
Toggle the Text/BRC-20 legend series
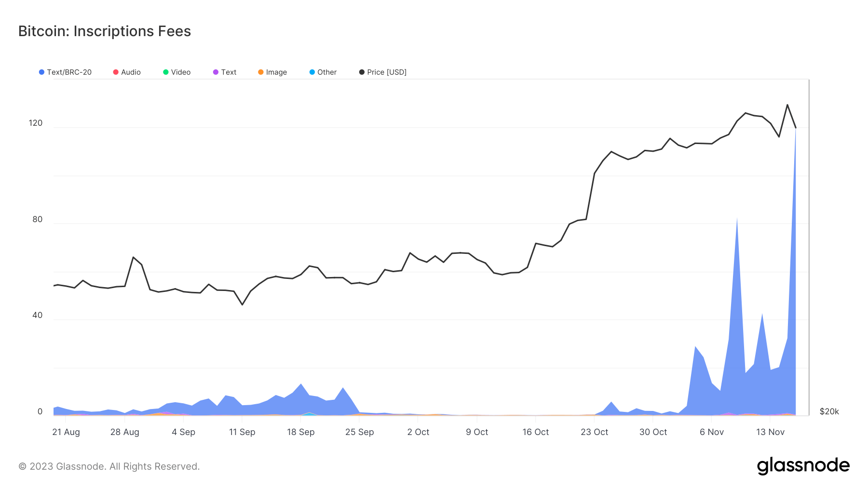pyautogui.click(x=65, y=72)
